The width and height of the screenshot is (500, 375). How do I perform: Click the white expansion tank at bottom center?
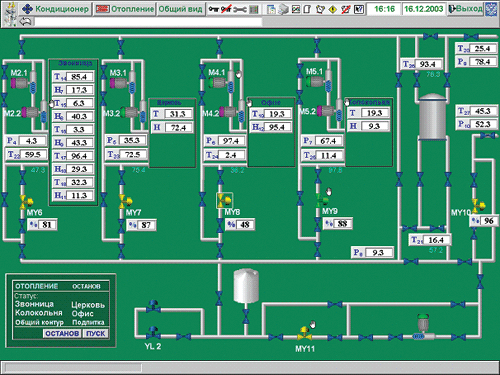point(246,286)
